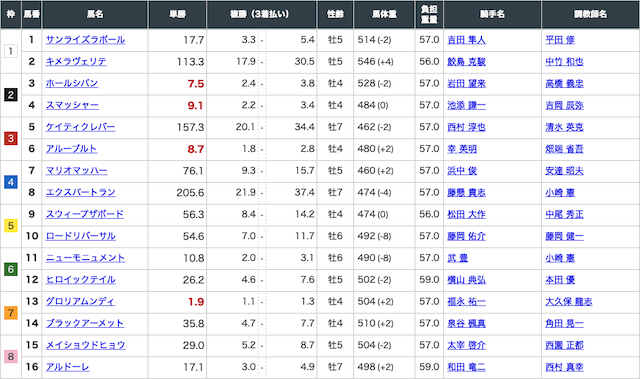
Task: Open horse メイショウドヒョウ link
Action: coord(85,345)
